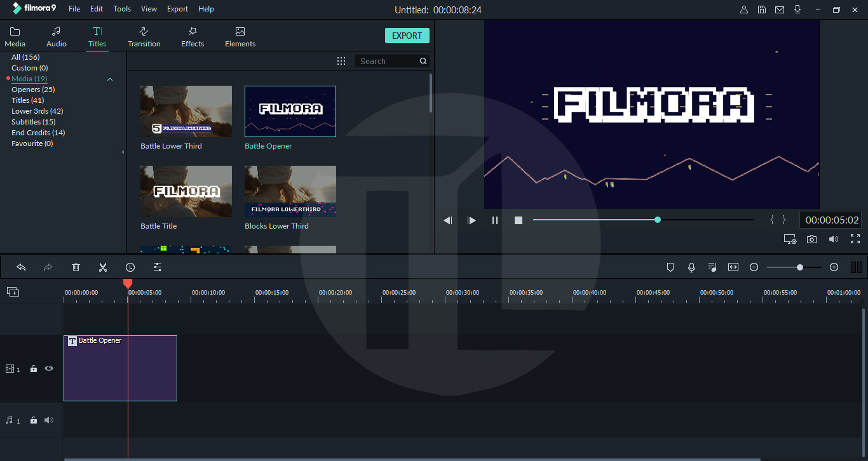The image size is (868, 461).
Task: Delete the selected clip with trash icon
Action: [x=76, y=267]
